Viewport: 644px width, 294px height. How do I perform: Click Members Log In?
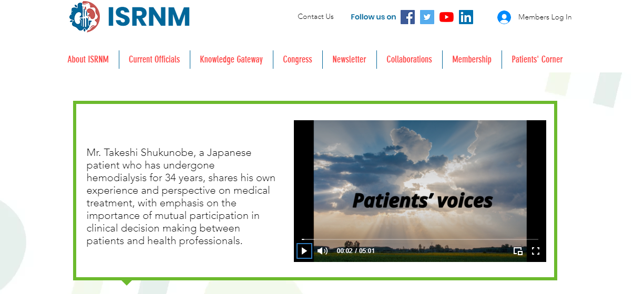coord(545,17)
